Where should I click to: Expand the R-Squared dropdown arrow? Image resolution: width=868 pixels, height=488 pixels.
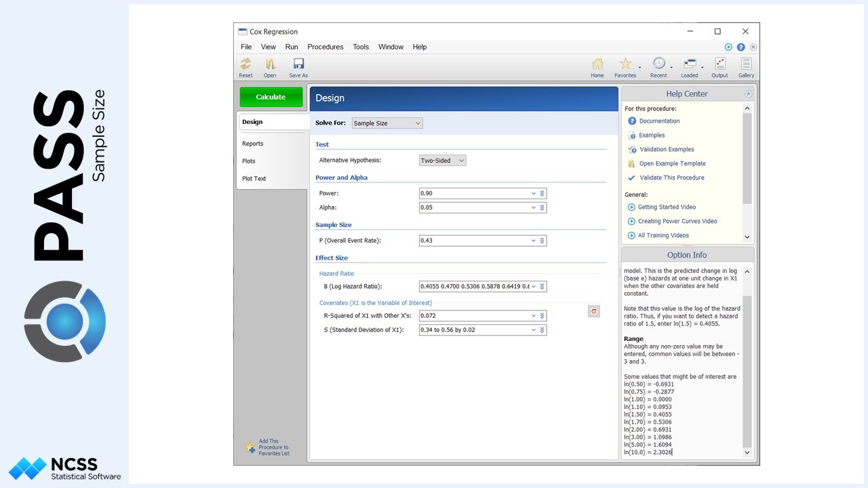(x=533, y=316)
